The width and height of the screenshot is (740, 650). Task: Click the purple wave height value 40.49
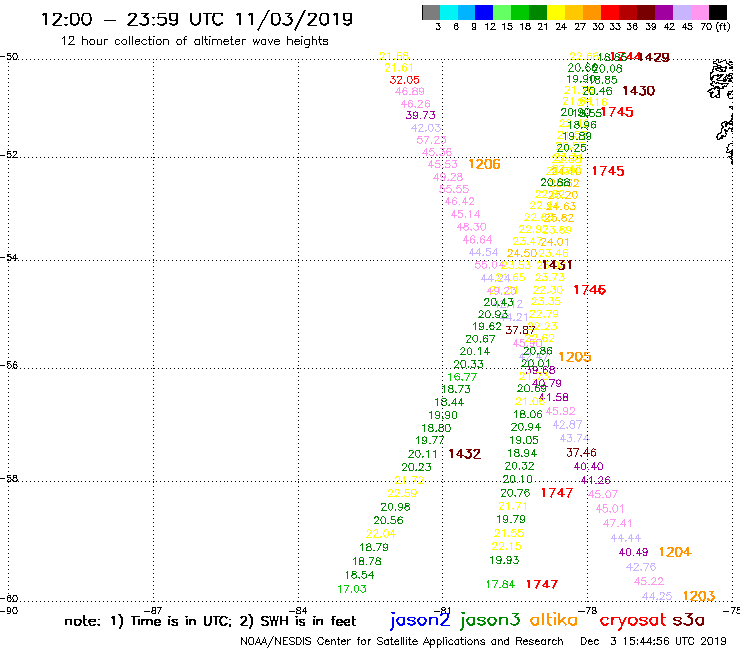click(633, 552)
